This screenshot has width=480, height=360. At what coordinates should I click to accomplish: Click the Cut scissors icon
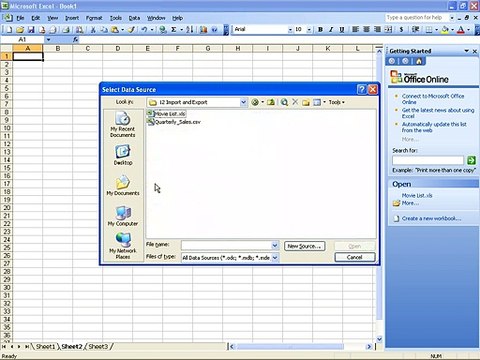click(93, 30)
